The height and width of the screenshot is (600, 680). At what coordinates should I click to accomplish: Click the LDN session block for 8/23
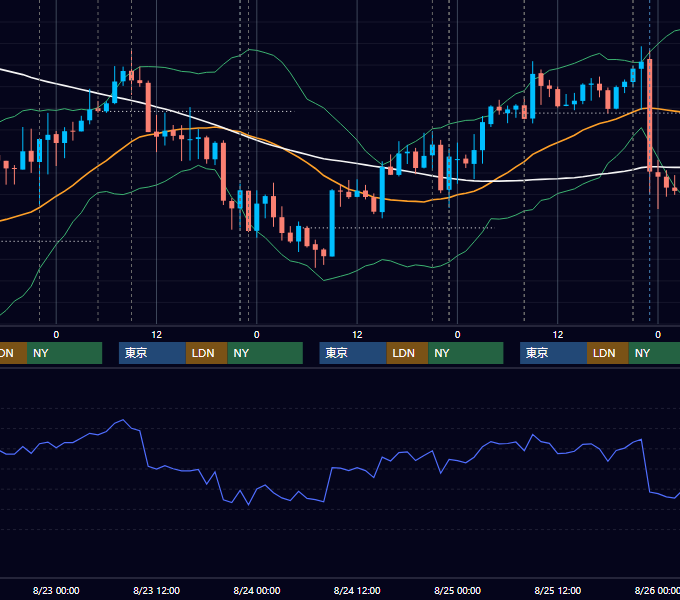pyautogui.click(x=206, y=353)
